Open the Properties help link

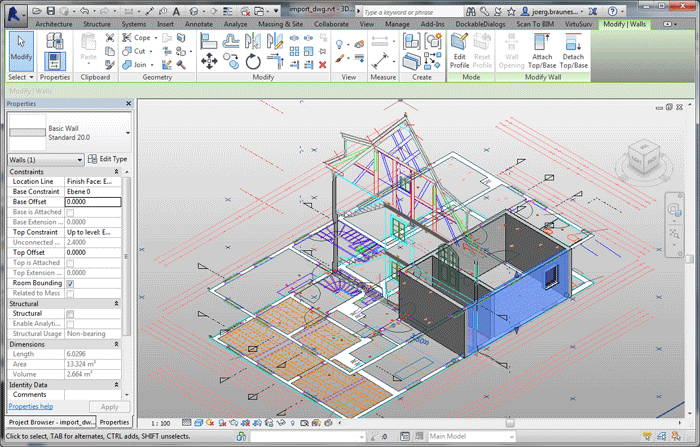(x=31, y=406)
